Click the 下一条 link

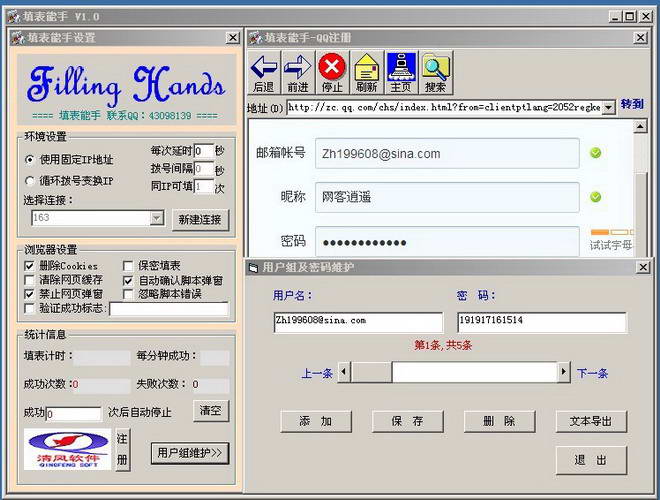tap(592, 373)
